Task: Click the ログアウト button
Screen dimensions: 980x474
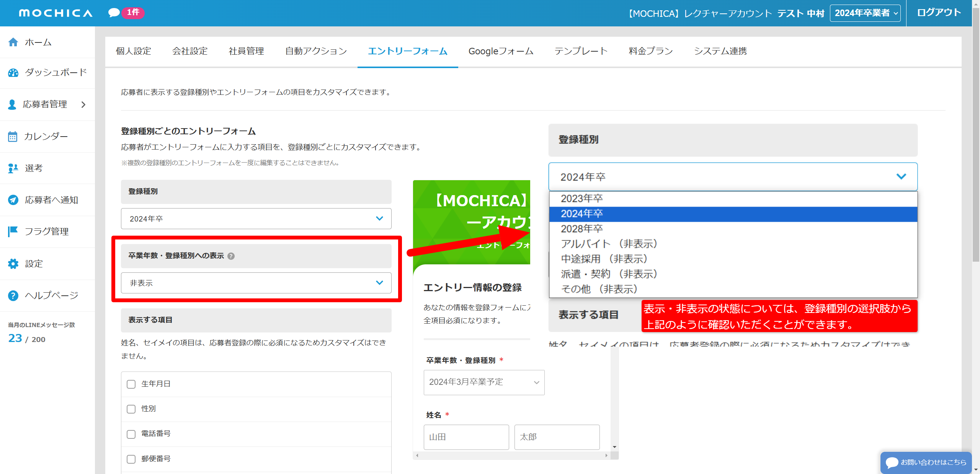Action: pos(939,13)
